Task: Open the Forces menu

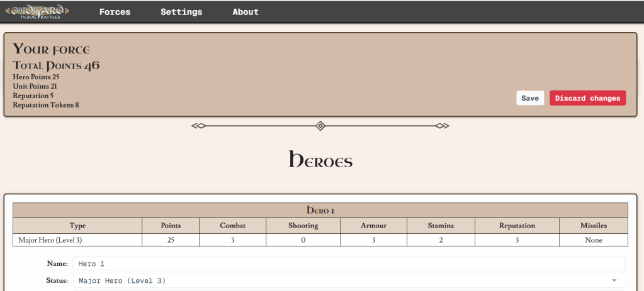Action: 115,12
